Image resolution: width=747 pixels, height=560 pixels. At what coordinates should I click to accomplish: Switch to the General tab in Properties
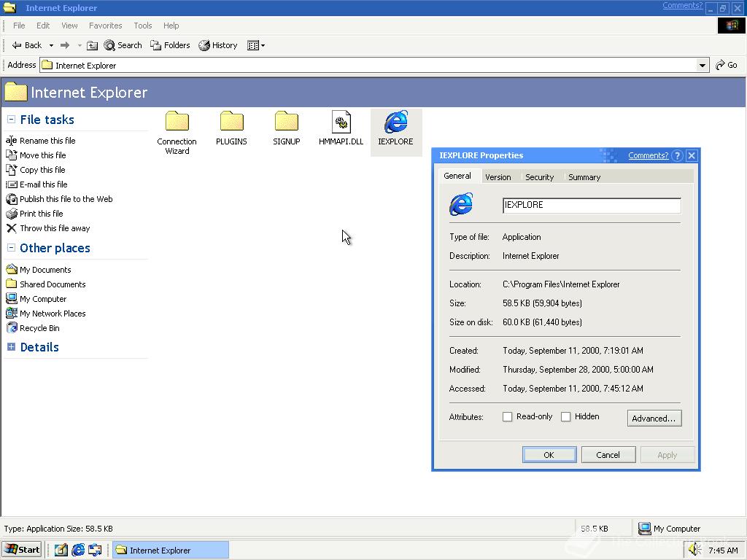[457, 176]
